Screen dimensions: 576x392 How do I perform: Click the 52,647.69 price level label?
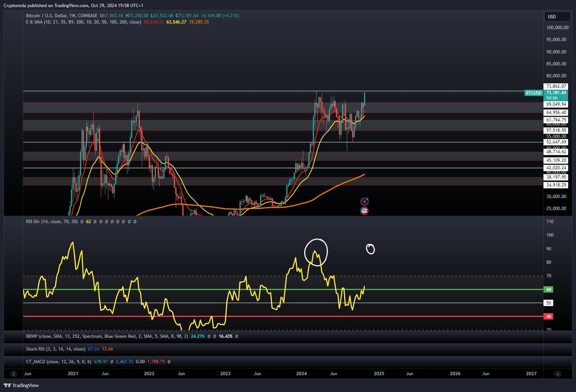(556, 142)
